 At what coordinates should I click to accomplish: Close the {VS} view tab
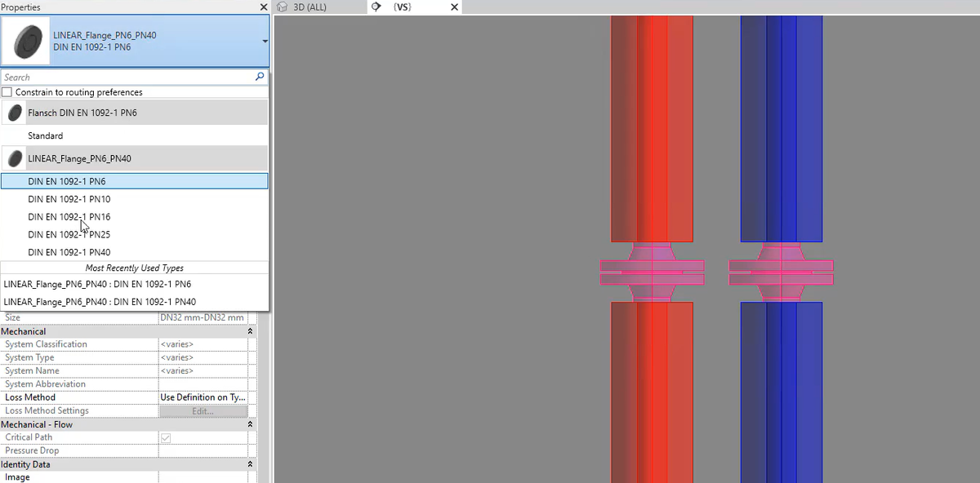click(x=454, y=7)
